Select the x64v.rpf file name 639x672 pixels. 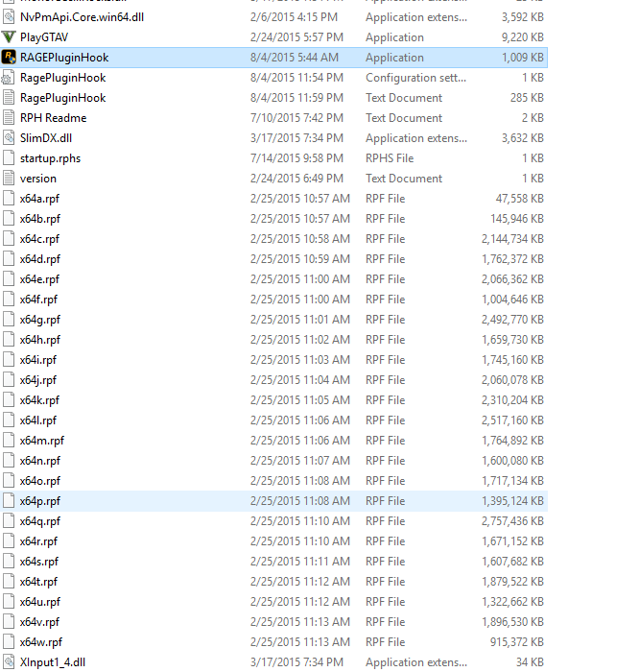click(40, 622)
